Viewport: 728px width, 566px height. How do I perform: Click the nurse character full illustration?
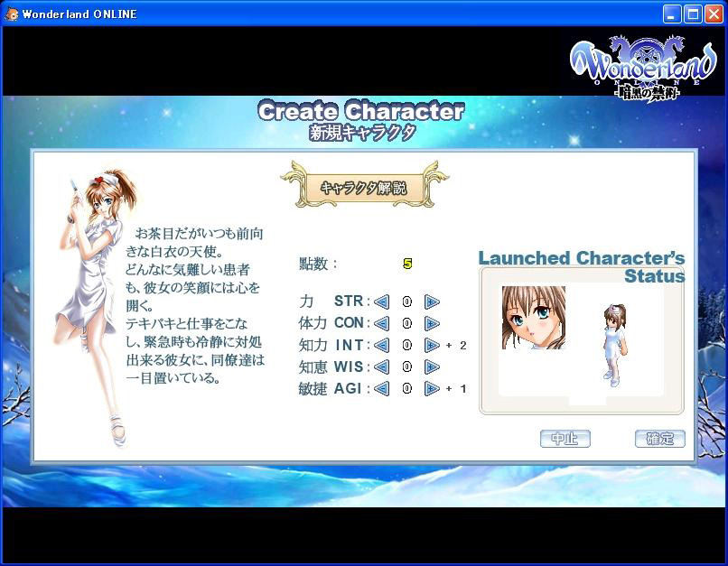[97, 306]
